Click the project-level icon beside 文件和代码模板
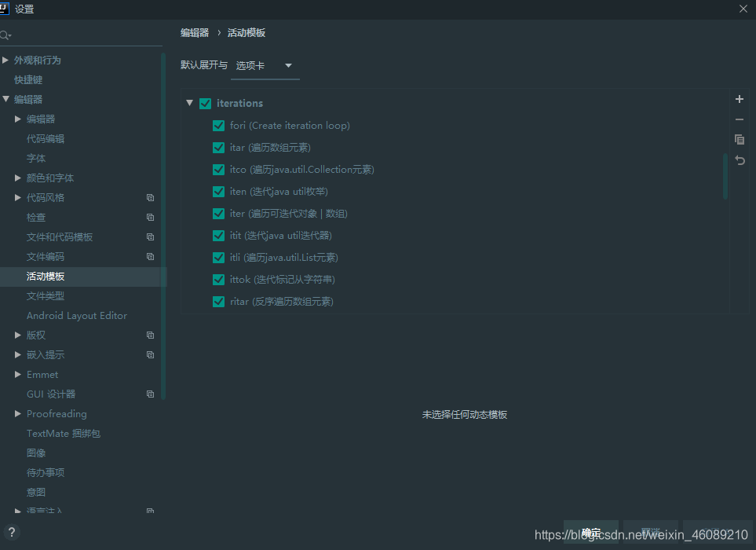The height and width of the screenshot is (550, 756). (x=151, y=236)
